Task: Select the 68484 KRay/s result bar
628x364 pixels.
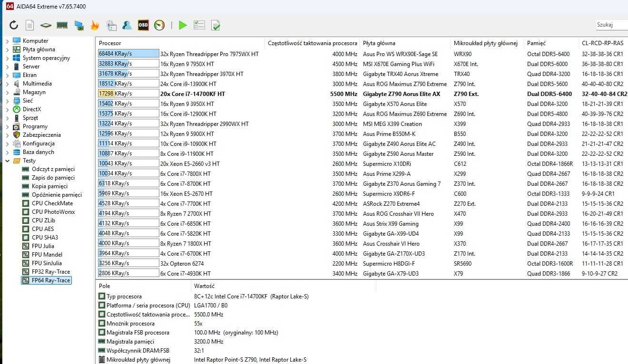Action: pyautogui.click(x=128, y=54)
